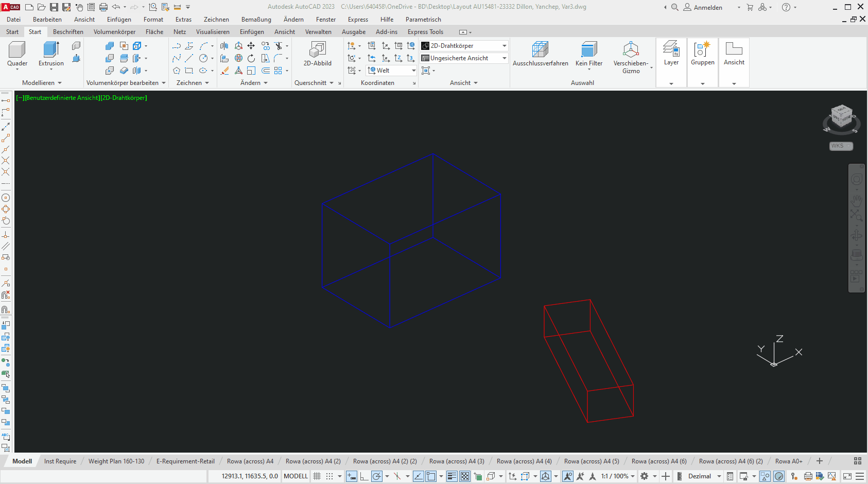Image resolution: width=868 pixels, height=484 pixels.
Task: Activate the Rotate tool in Ändern panel
Action: (x=251, y=58)
